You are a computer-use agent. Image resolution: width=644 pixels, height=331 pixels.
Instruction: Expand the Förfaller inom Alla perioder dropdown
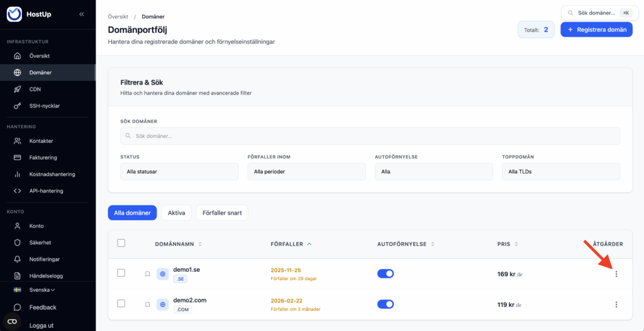point(306,172)
